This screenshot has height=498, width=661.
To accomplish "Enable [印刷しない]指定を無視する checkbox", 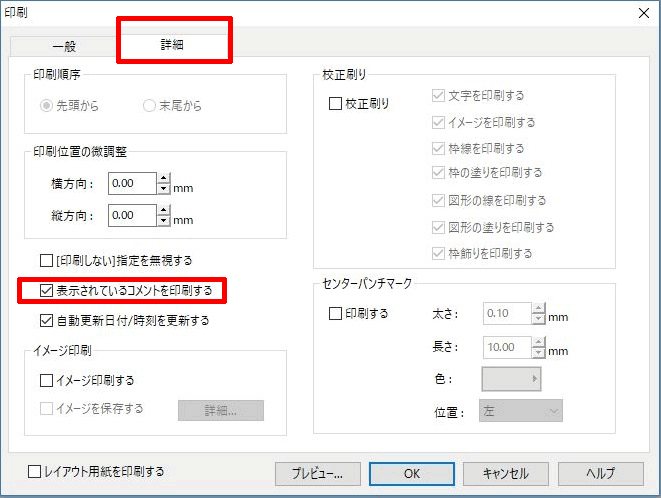I will pyautogui.click(x=46, y=261).
